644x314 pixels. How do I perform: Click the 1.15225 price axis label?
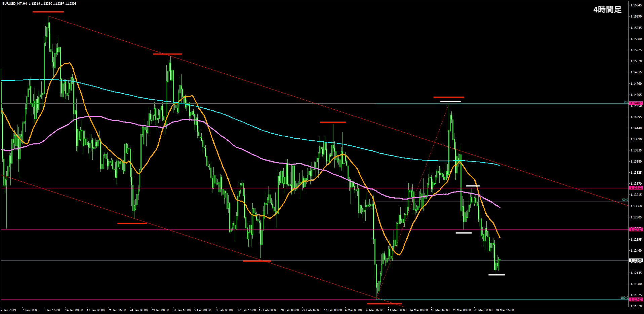(x=636, y=50)
